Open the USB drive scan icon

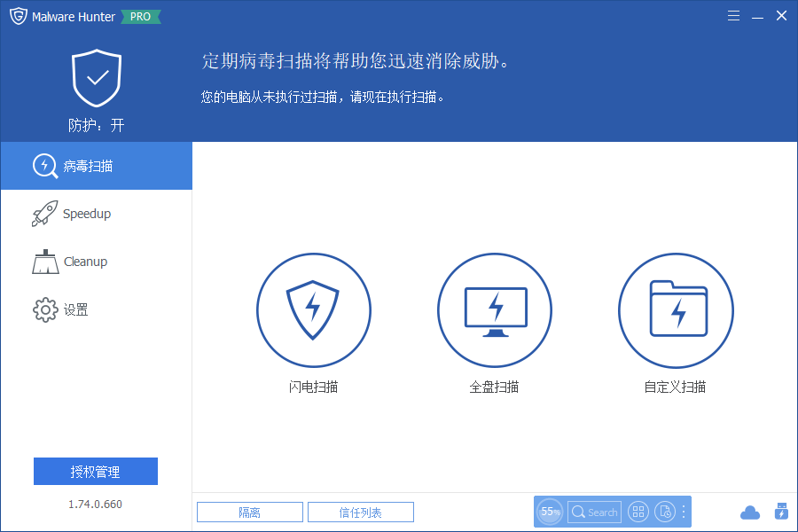pos(781,512)
